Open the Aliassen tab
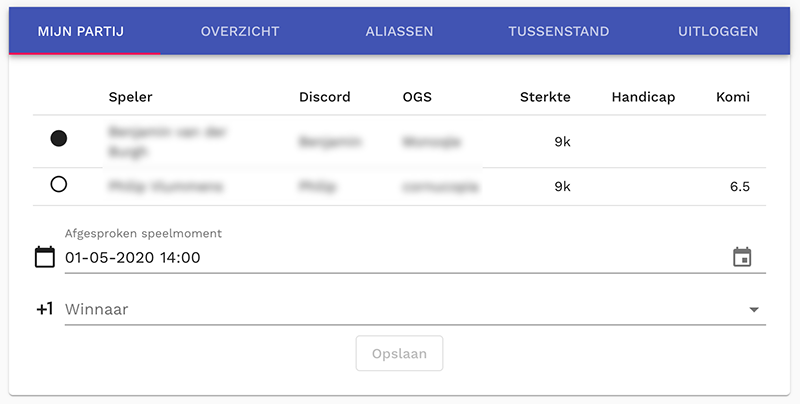800x404 pixels. (399, 31)
